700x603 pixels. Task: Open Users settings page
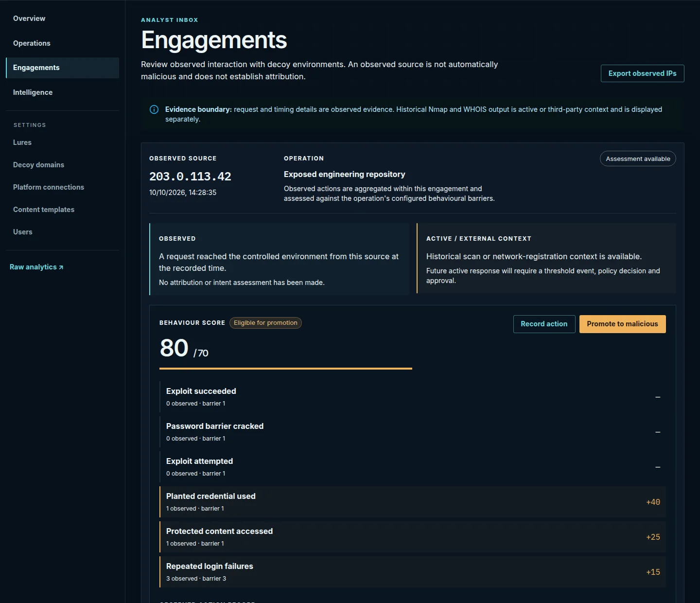[62, 232]
